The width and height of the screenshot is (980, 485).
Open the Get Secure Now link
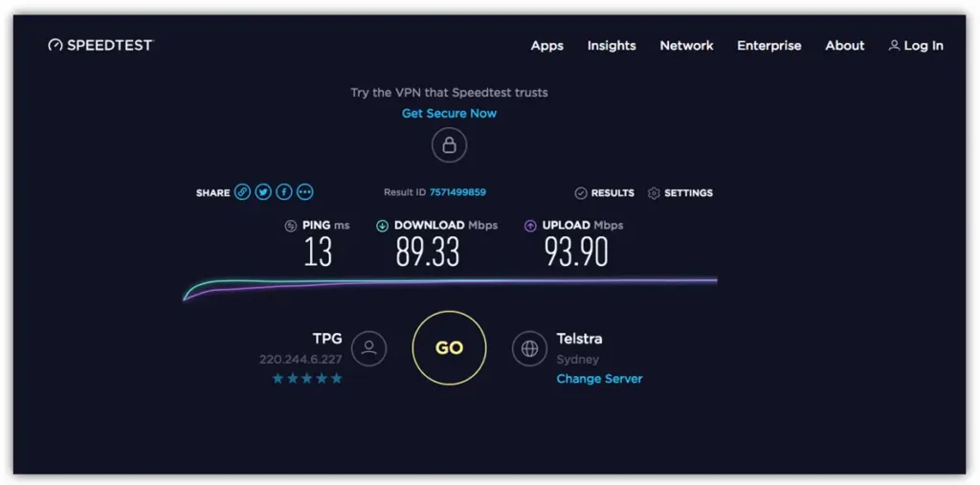[x=449, y=113]
